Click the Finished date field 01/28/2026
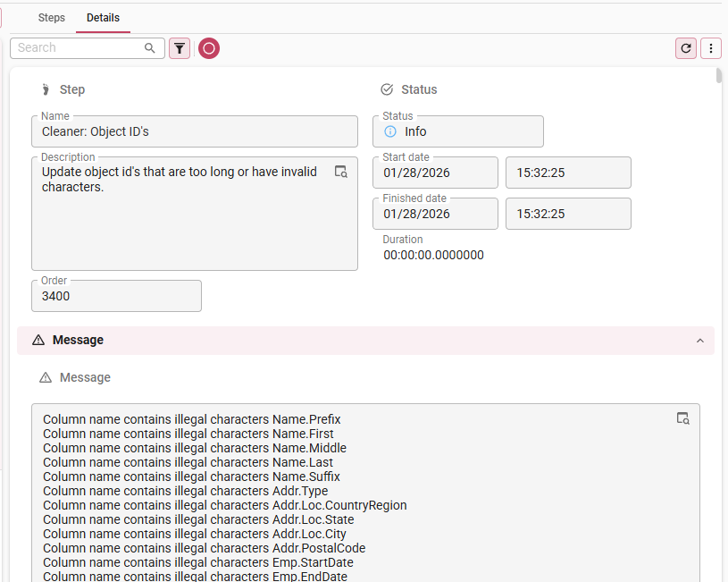The width and height of the screenshot is (728, 582). [x=435, y=214]
